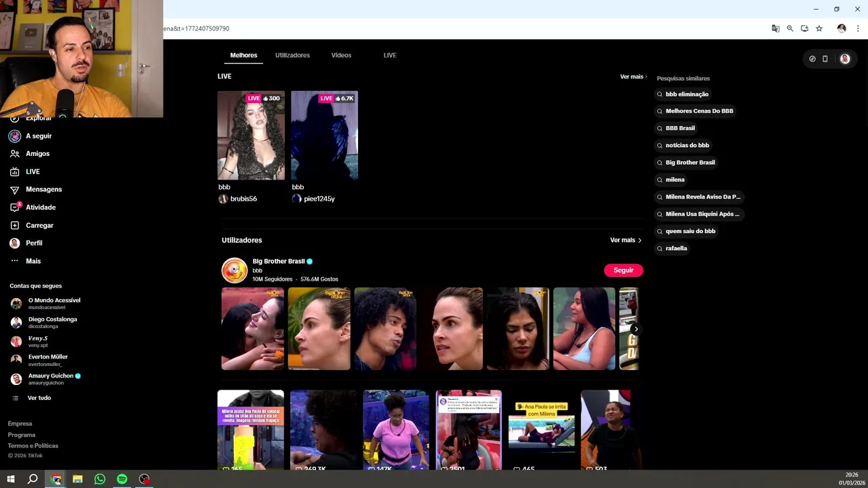Open the Big Brother Brasil round avatar
The image size is (868, 488).
click(x=235, y=270)
